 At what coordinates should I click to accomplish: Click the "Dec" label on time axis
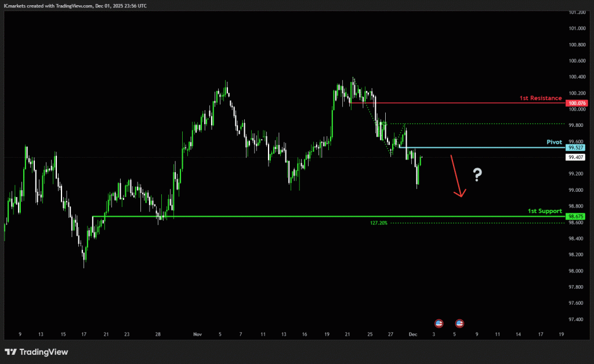[x=413, y=334]
